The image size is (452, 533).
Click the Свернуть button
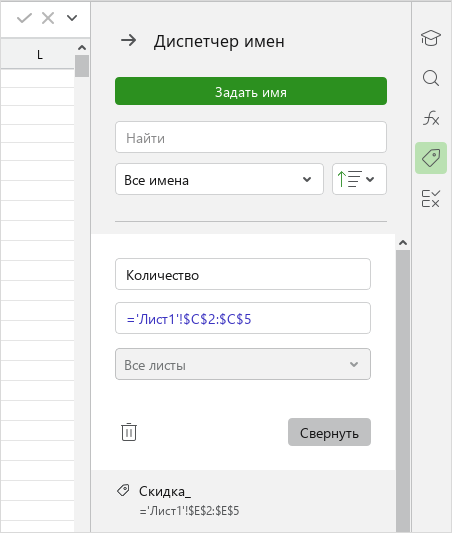(x=329, y=432)
